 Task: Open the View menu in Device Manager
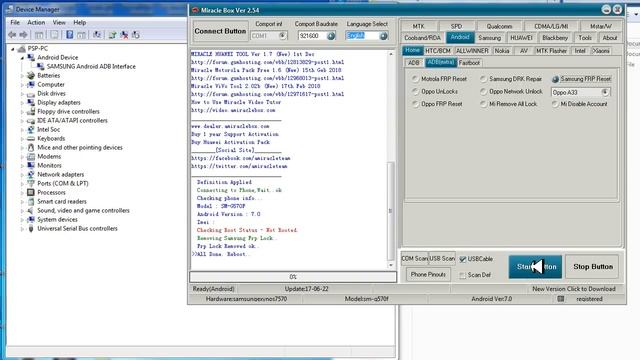[x=59, y=22]
